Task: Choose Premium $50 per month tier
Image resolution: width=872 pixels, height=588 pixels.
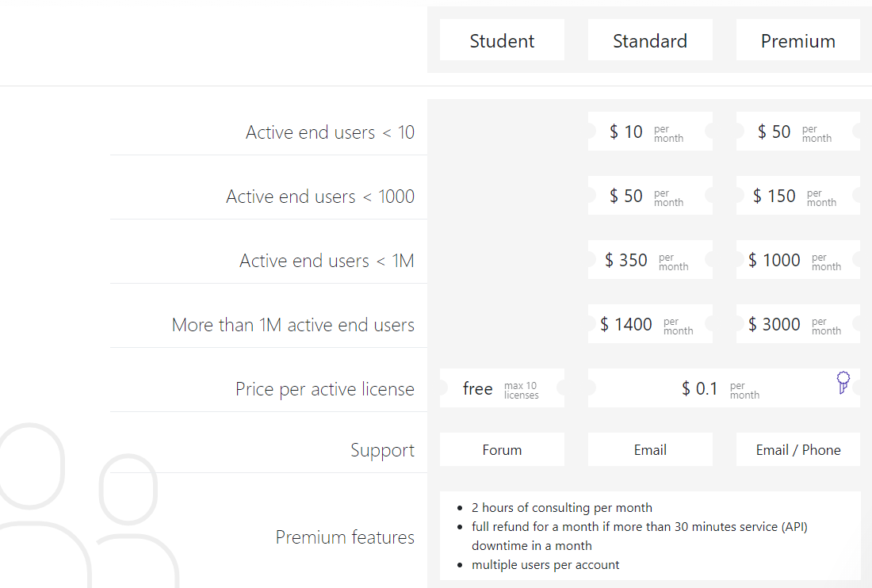Action: (798, 132)
